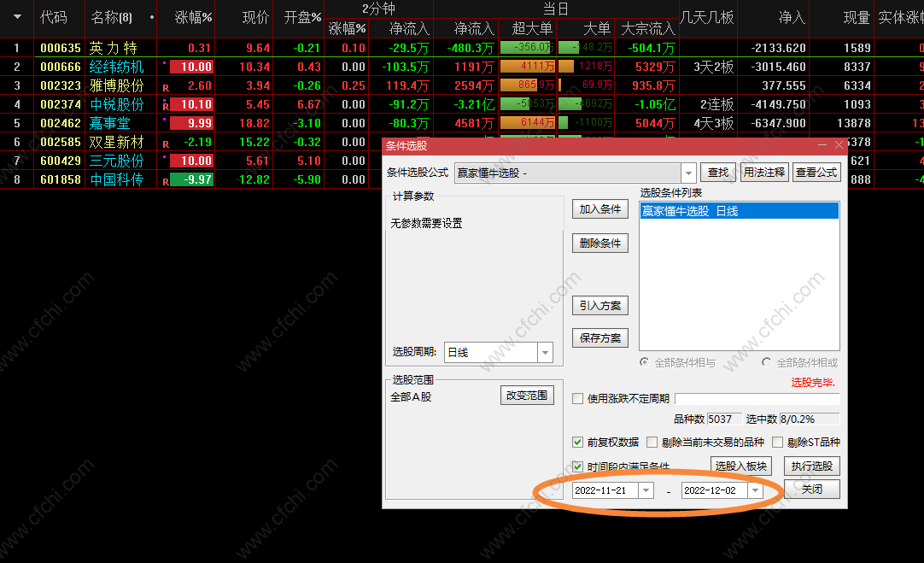Sort by 代码 column header
Viewport: 924px width, 563px height.
53,18
